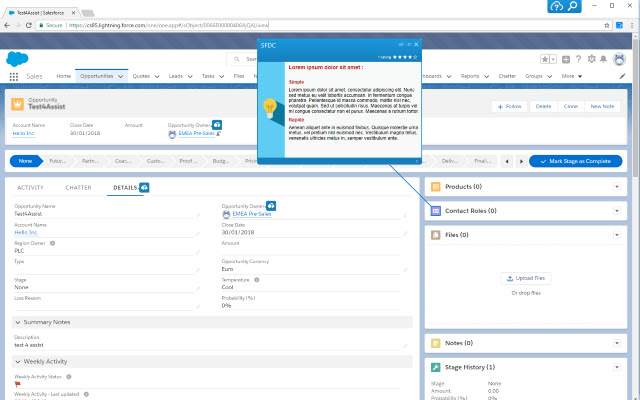Select the DETAILS tab
The height and width of the screenshot is (400, 640).
click(x=125, y=188)
